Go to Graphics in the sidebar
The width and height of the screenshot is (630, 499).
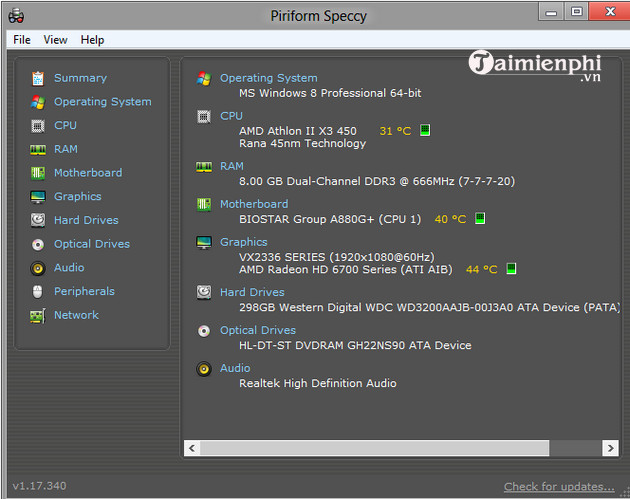click(78, 196)
